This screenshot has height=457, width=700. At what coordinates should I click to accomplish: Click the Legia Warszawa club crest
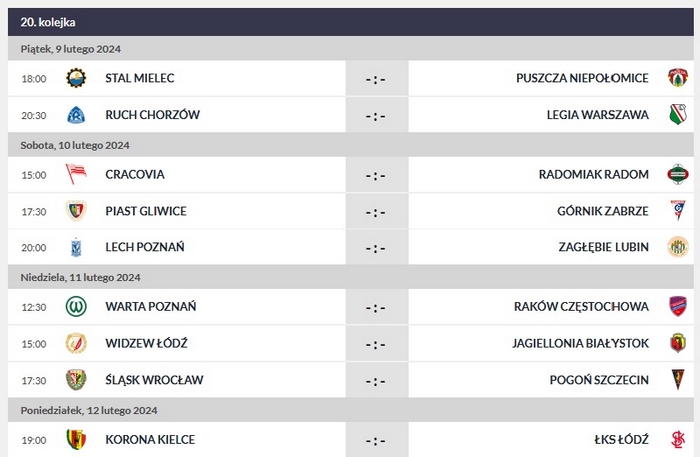click(677, 115)
